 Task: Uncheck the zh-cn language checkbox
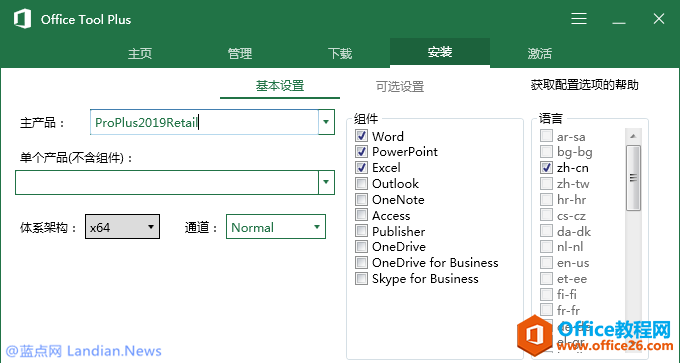546,167
